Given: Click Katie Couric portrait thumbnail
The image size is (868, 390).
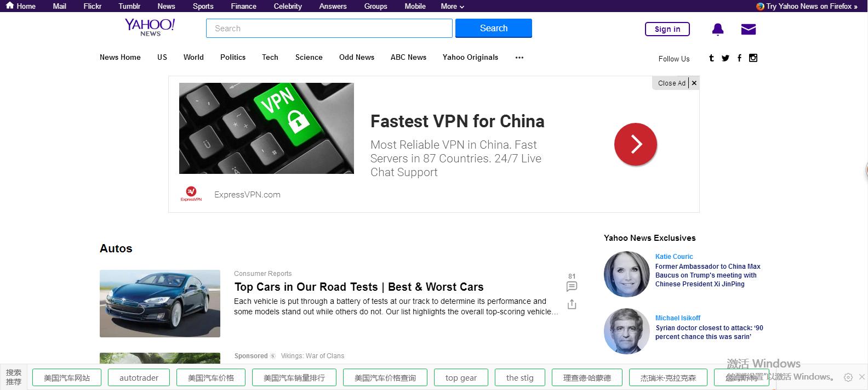Looking at the screenshot, I should pyautogui.click(x=626, y=274).
